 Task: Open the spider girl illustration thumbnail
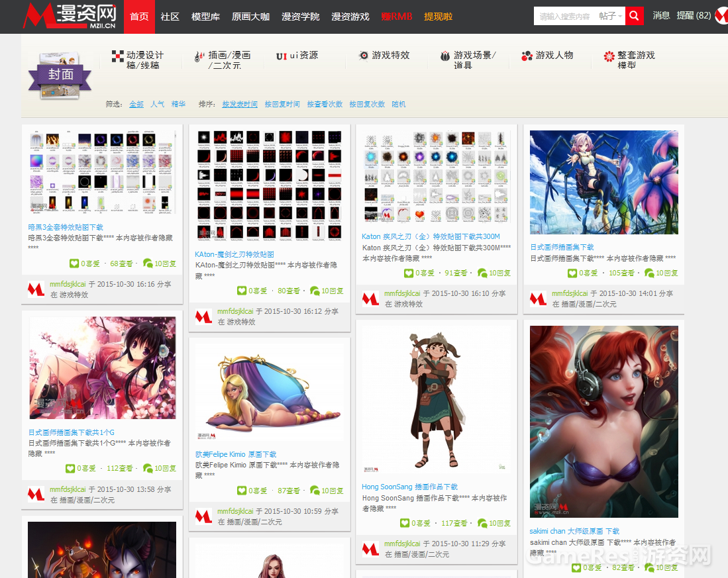tap(604, 182)
